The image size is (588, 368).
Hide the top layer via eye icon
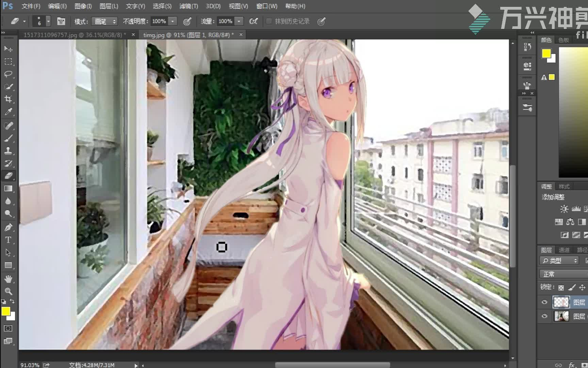[x=544, y=302]
